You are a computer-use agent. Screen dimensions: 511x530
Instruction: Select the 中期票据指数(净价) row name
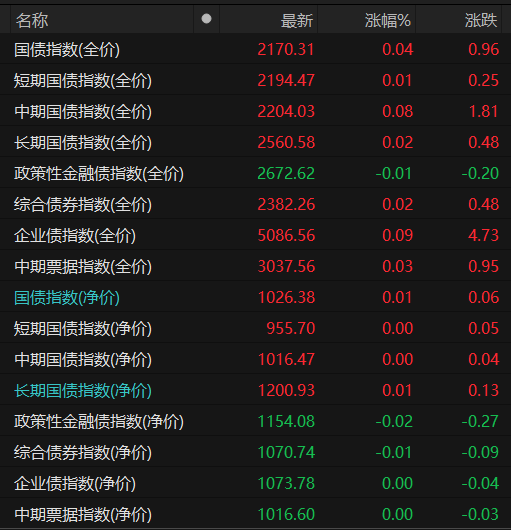tap(83, 515)
